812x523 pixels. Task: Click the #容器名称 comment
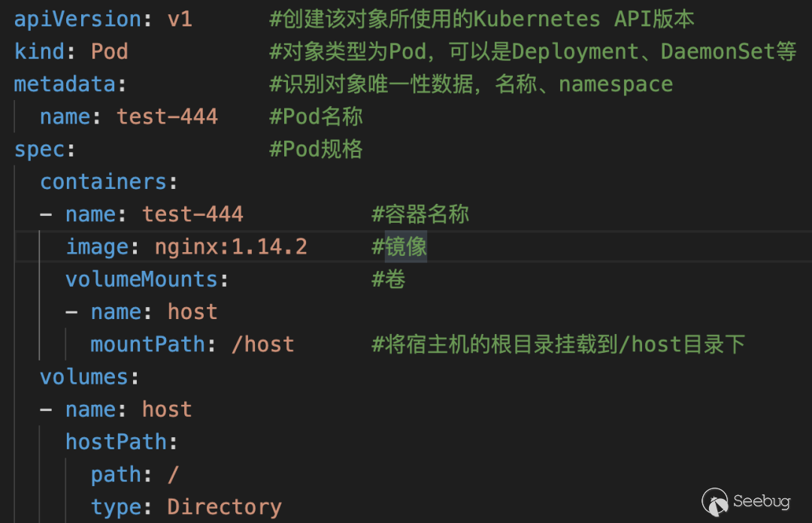(x=420, y=214)
